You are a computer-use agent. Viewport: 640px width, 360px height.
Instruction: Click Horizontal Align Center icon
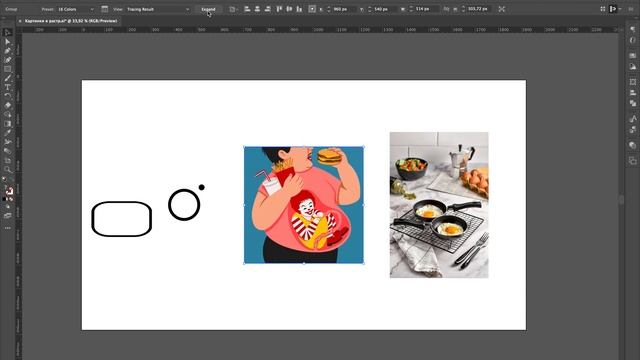click(257, 9)
